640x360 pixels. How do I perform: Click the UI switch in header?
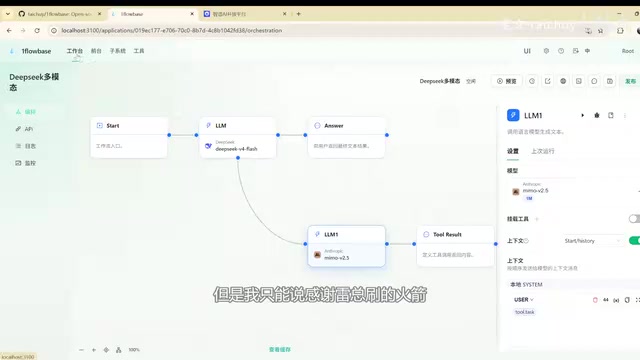pyautogui.click(x=527, y=51)
